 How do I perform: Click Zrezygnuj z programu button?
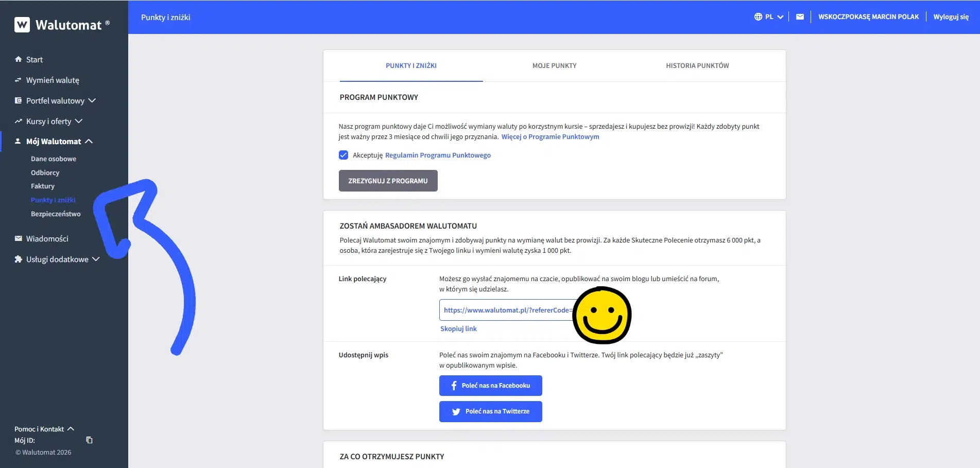388,181
